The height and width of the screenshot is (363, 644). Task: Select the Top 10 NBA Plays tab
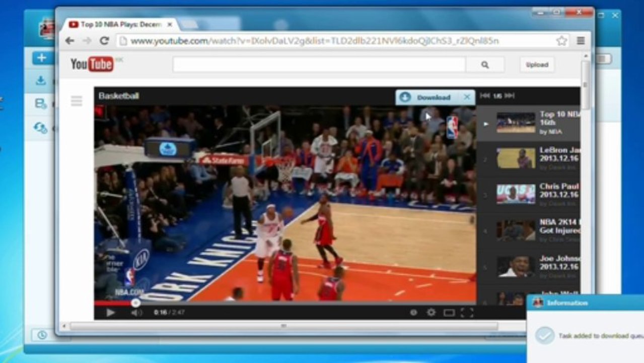pyautogui.click(x=121, y=24)
